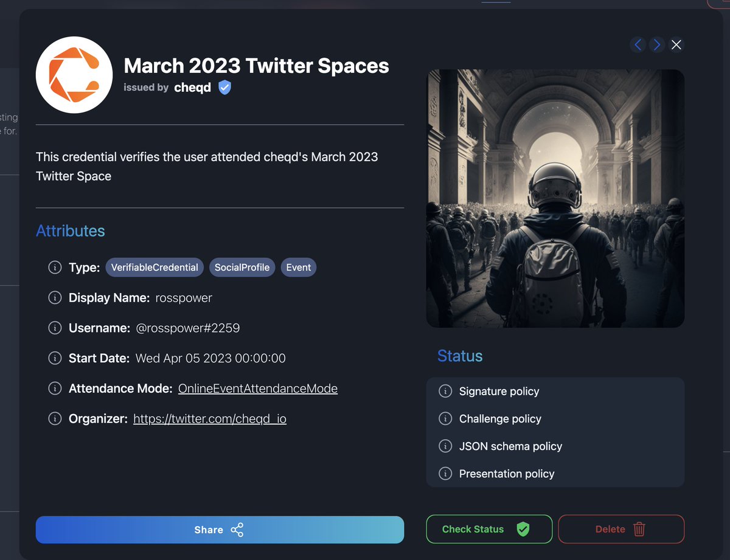
Task: Click the start date Wed Apr 05 2023 00:00:00
Action: point(210,358)
